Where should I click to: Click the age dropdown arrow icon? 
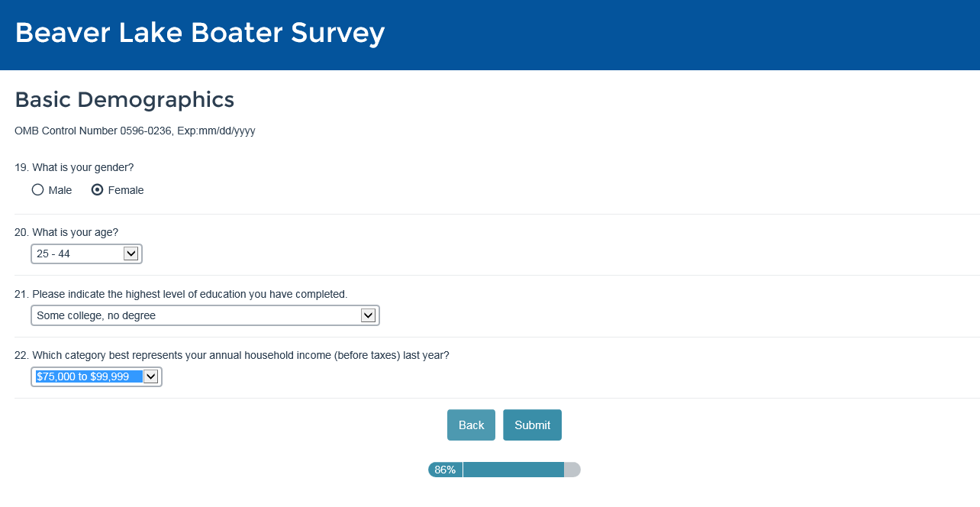[x=131, y=253]
